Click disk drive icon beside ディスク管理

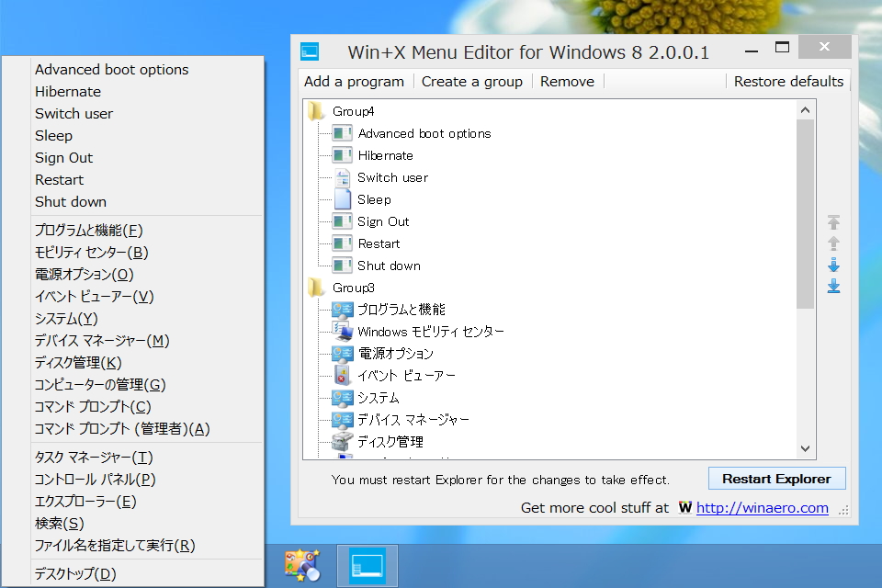point(342,442)
